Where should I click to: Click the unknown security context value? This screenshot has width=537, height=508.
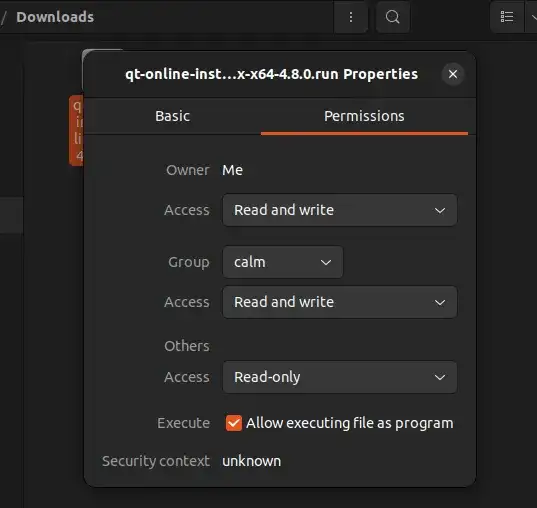(252, 461)
